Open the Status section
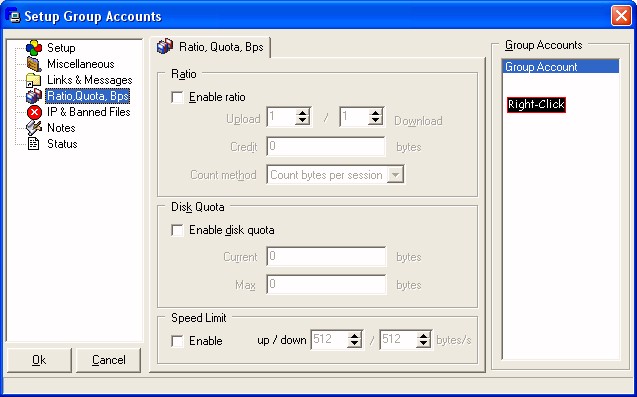The height and width of the screenshot is (397, 637). (x=62, y=143)
